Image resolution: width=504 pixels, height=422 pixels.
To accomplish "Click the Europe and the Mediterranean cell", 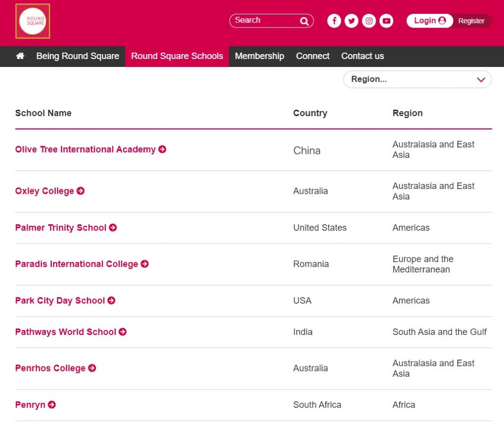I will coord(423,264).
